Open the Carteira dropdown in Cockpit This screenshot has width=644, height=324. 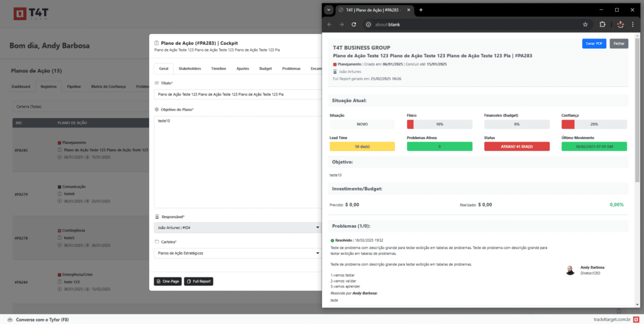coord(238,253)
